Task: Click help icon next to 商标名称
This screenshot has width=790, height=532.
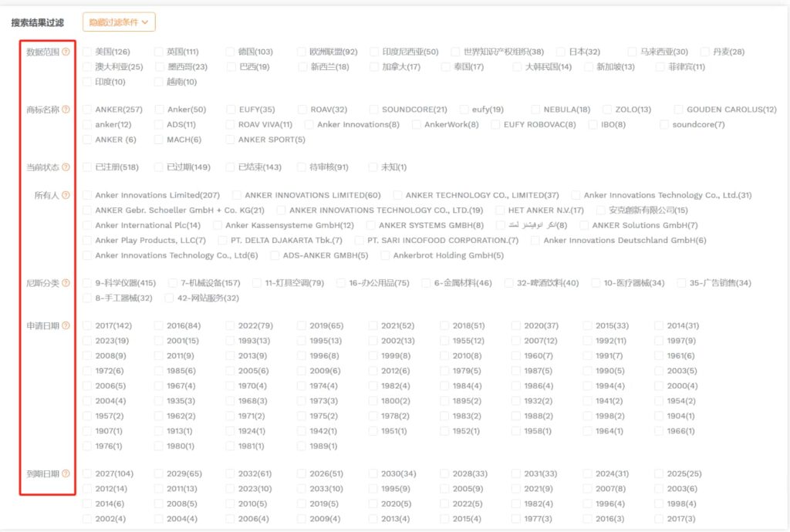Action: (x=66, y=109)
